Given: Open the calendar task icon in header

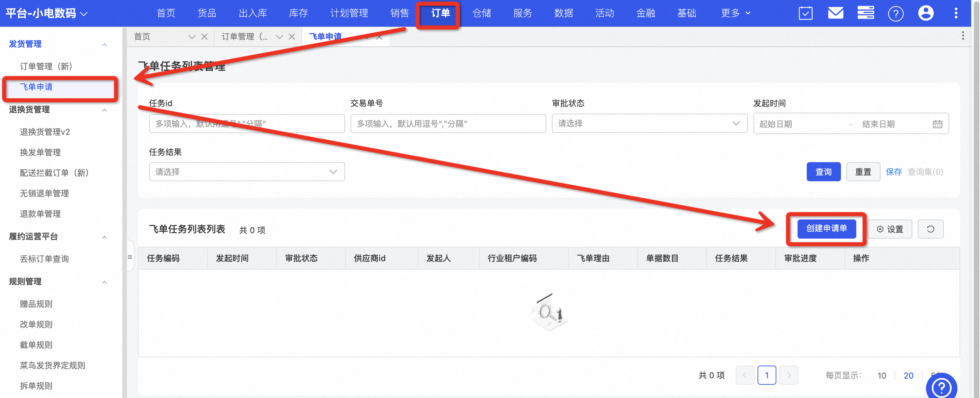Looking at the screenshot, I should 805,13.
